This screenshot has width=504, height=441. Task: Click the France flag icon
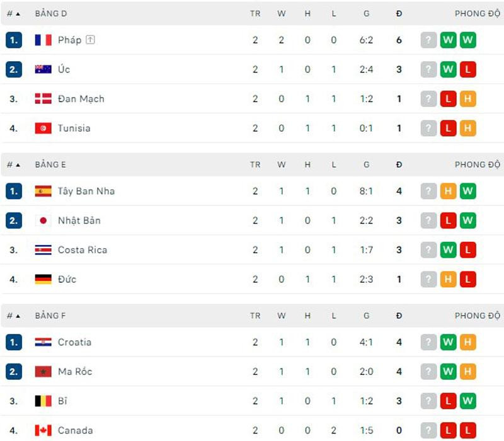tap(43, 40)
